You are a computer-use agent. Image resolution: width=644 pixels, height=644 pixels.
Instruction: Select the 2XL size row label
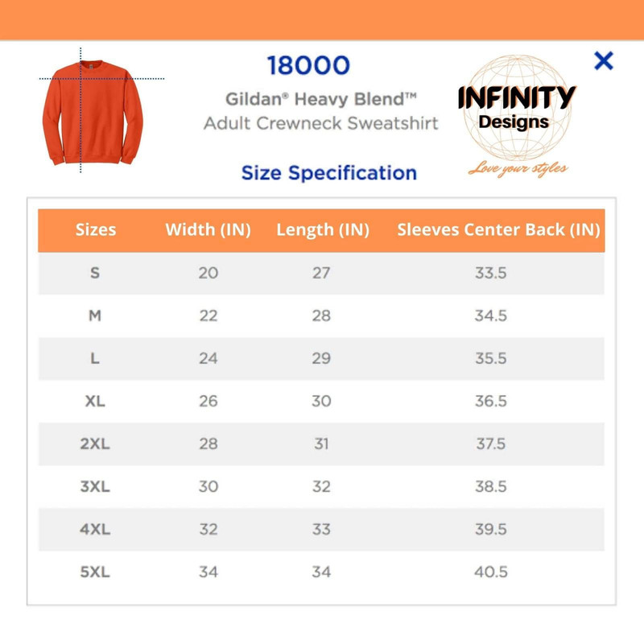click(95, 444)
